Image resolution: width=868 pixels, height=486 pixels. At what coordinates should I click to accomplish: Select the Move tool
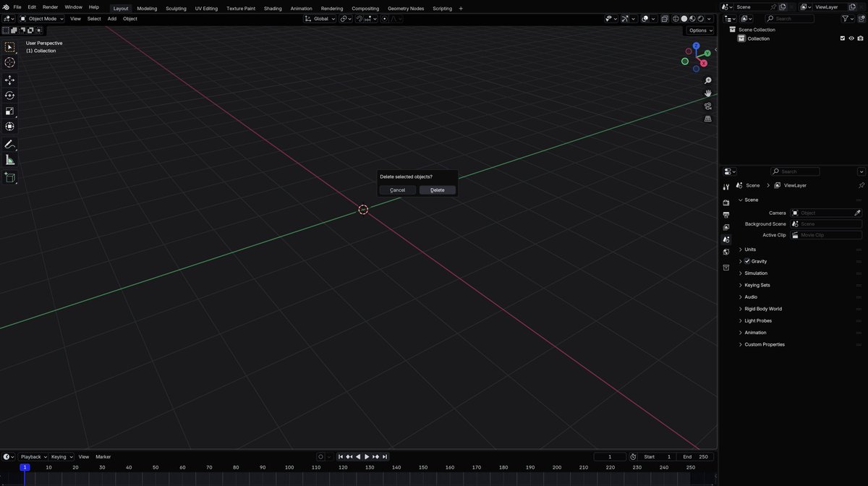click(x=9, y=80)
